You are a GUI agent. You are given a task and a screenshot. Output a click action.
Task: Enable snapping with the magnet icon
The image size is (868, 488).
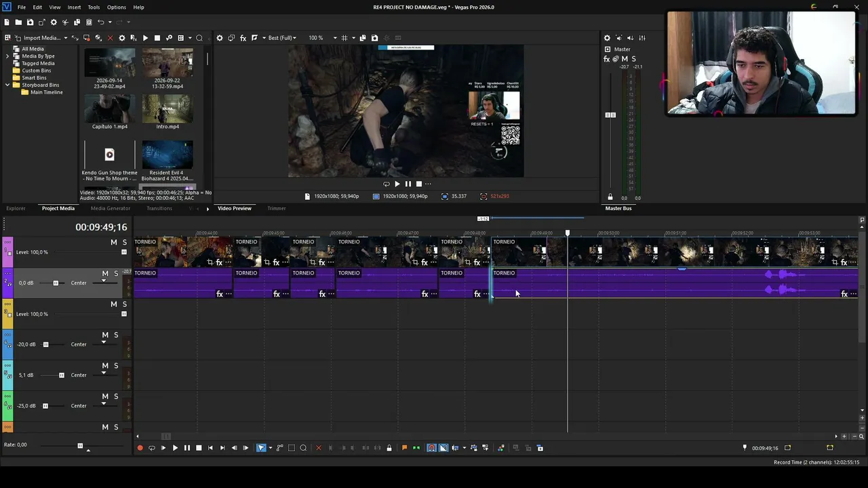coord(431,448)
